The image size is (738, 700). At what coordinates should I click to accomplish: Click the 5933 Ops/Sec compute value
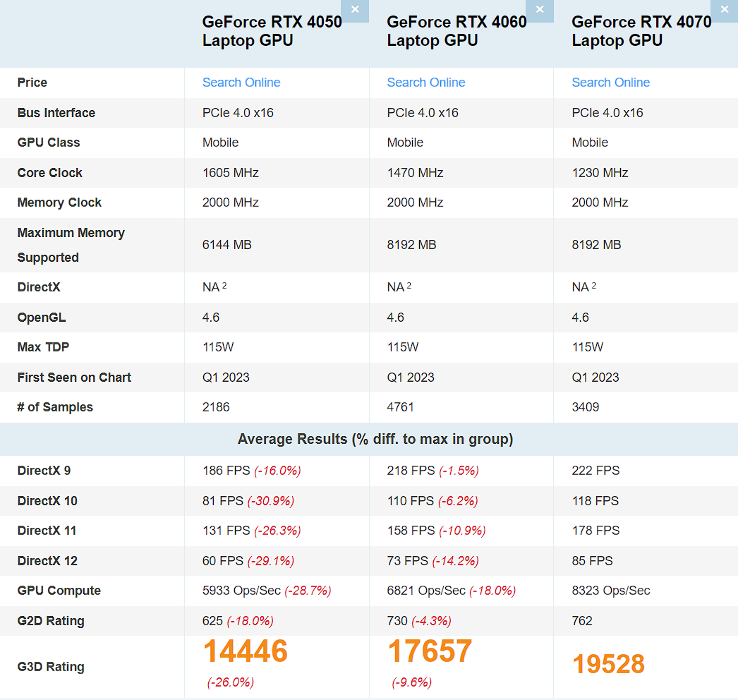point(241,591)
